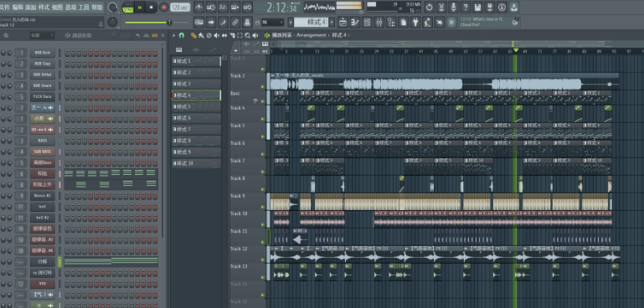Open the 工具 menu
The width and height of the screenshot is (644, 308).
click(84, 8)
